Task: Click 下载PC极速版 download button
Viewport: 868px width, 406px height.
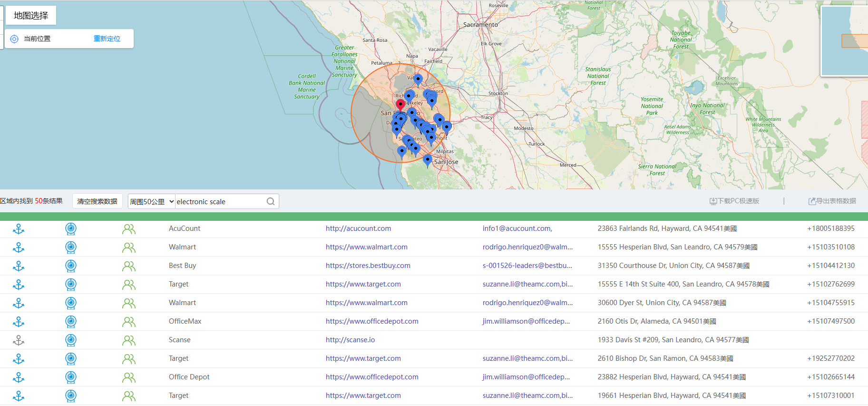Action: (734, 201)
